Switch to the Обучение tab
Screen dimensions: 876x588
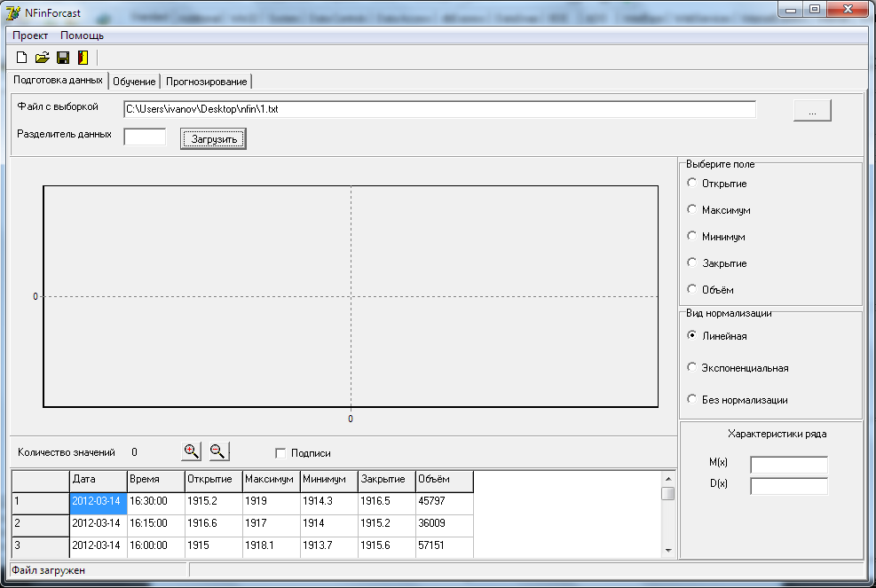pyautogui.click(x=134, y=82)
